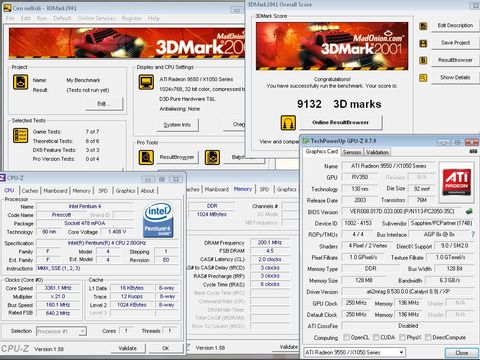Click the Pro Tools ResultBrowser magnifier icon
The image size is (480, 360).
click(x=146, y=157)
